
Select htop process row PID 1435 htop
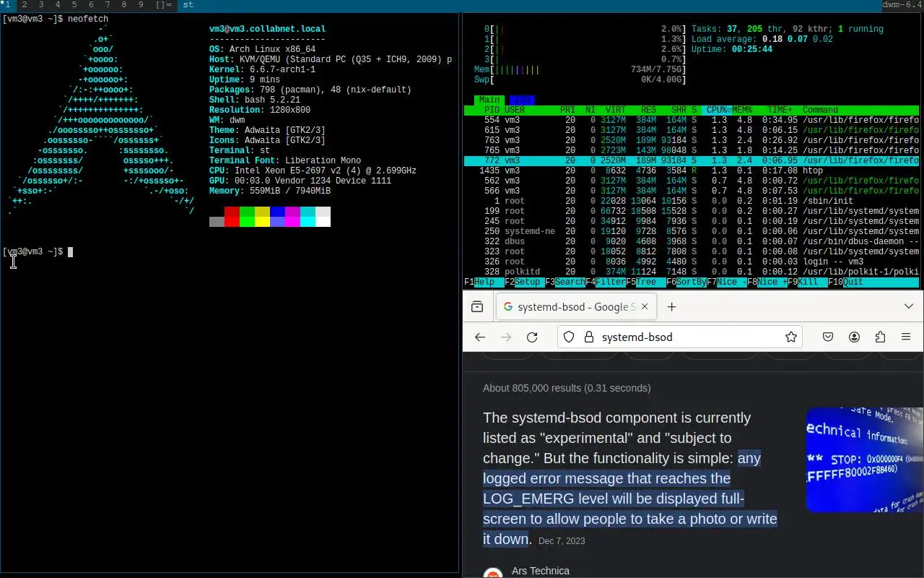point(692,171)
